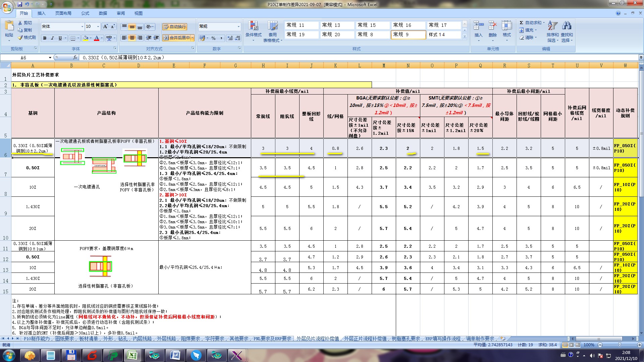Open the font name 宋体 dropdown

(x=82, y=26)
